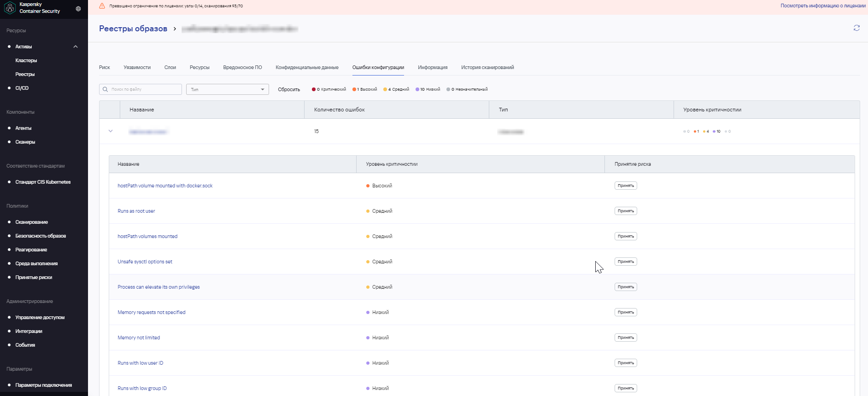Click the magnifier icon in file search
The height and width of the screenshot is (396, 868).
(x=105, y=89)
